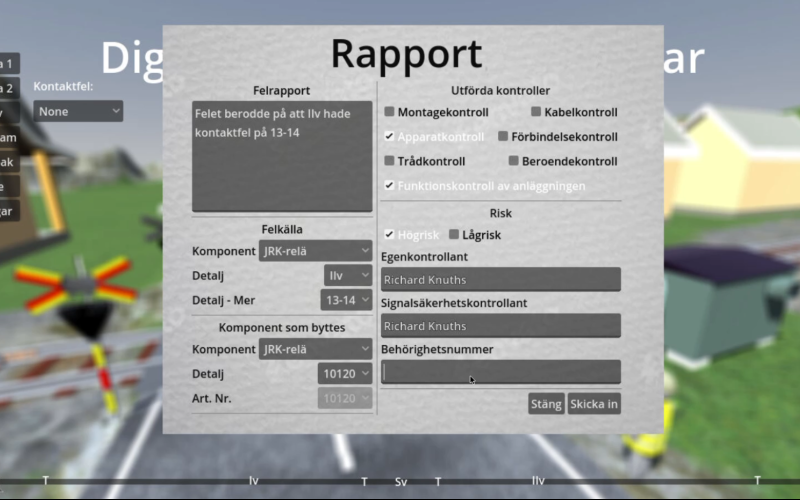Expand the Felkälla Detalj dropdown showing llv
The width and height of the screenshot is (800, 500).
pyautogui.click(x=347, y=275)
